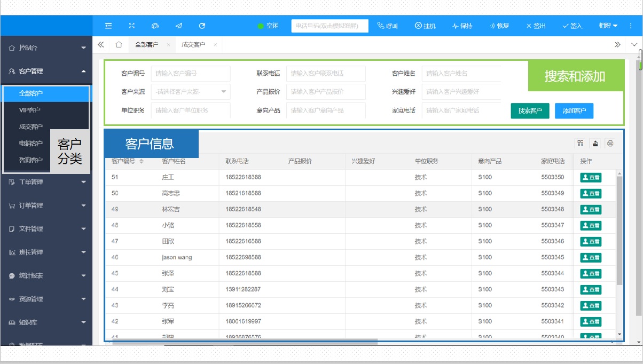Go to the home tab icon
The image size is (643, 364).
click(119, 45)
